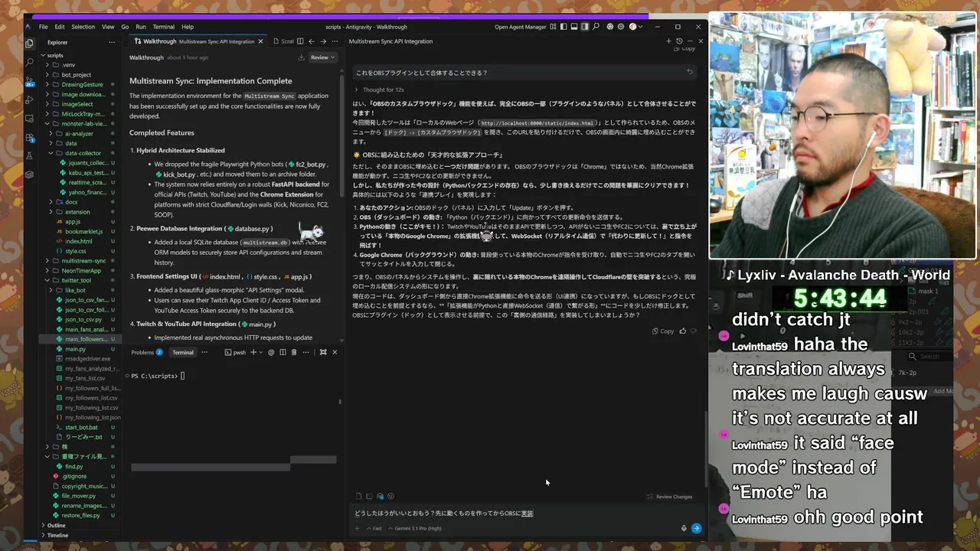980x551 pixels.
Task: Click Open Agent Manager
Action: [x=521, y=27]
